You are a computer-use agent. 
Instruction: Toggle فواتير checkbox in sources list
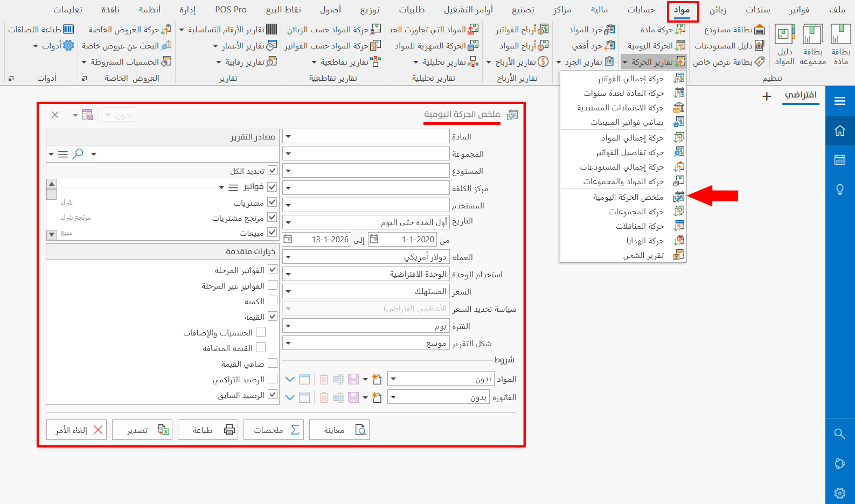272,187
